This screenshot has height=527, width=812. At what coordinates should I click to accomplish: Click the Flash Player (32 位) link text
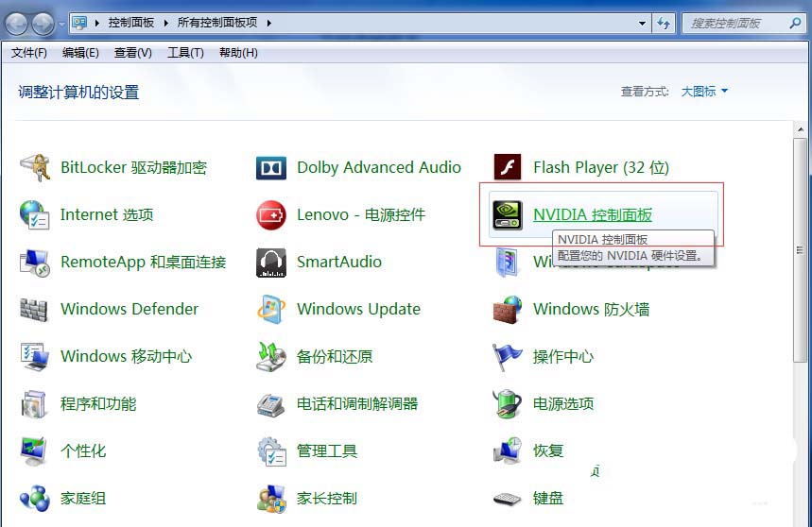[x=601, y=167]
